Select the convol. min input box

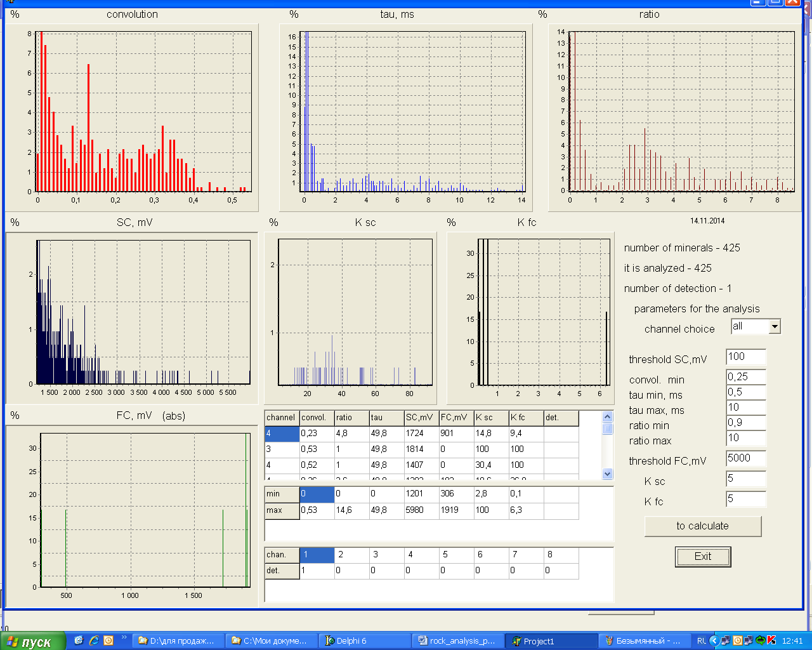[745, 377]
